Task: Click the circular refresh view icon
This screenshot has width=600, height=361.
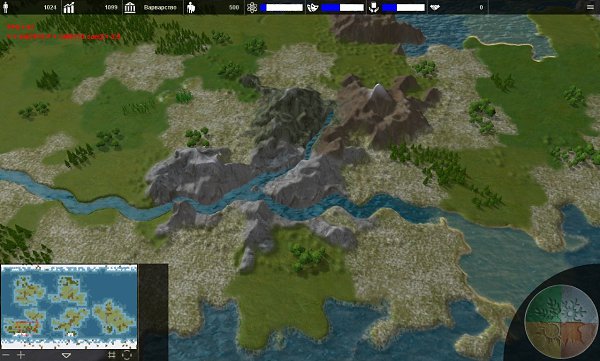Action: click(x=127, y=355)
